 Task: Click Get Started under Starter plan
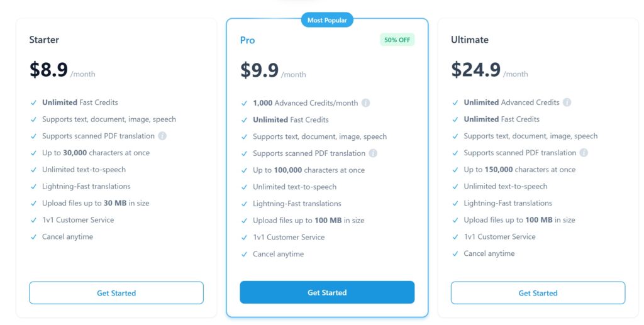(116, 293)
